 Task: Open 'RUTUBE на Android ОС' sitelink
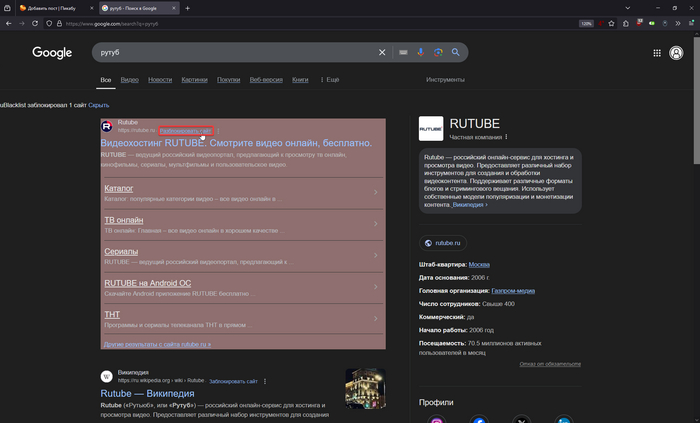click(148, 283)
